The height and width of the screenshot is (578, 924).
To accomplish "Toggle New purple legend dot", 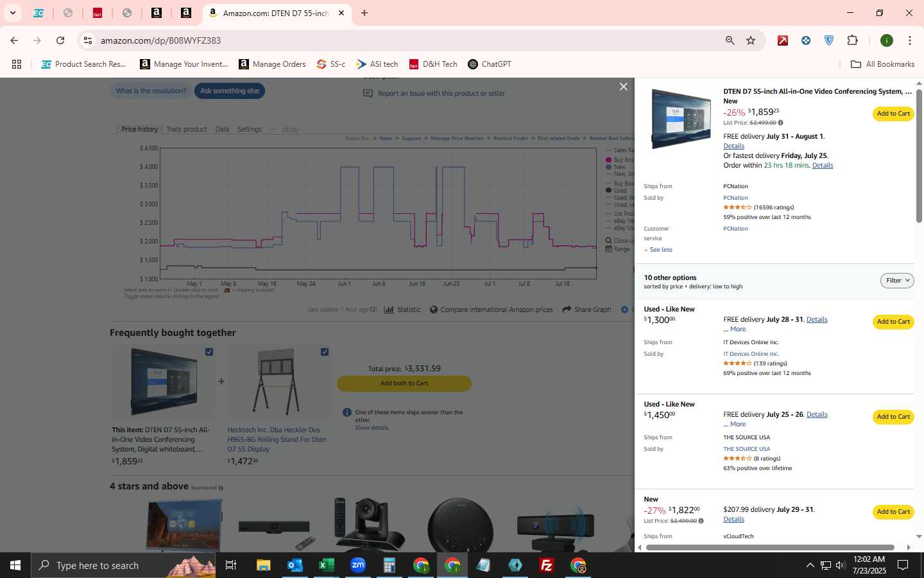I will pyautogui.click(x=609, y=167).
